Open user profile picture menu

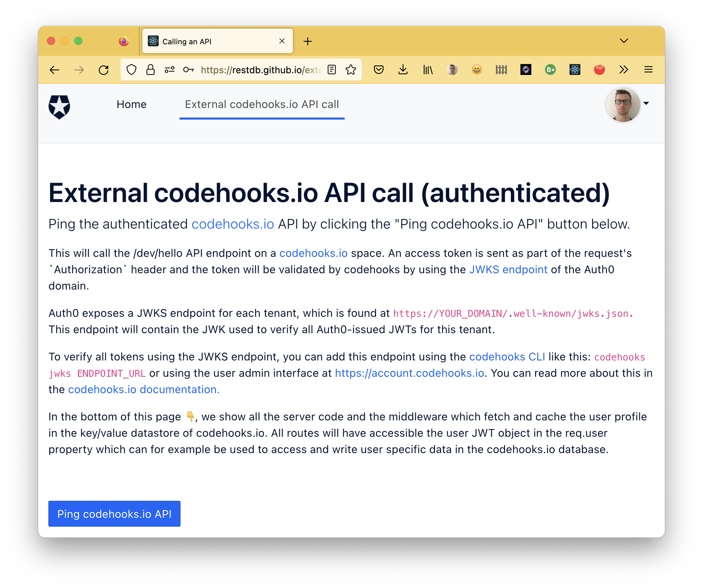click(623, 105)
